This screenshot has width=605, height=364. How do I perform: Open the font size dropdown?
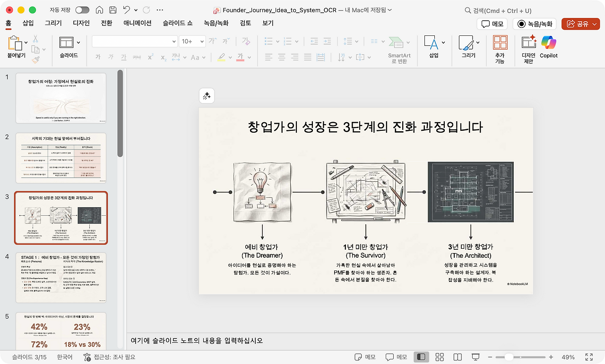(202, 42)
